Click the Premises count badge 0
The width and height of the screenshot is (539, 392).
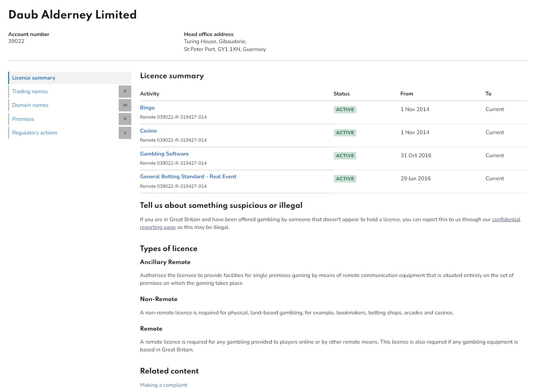coord(125,119)
